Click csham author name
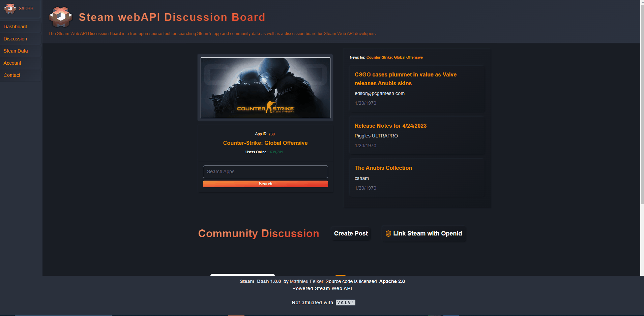The width and height of the screenshot is (644, 316). (362, 178)
